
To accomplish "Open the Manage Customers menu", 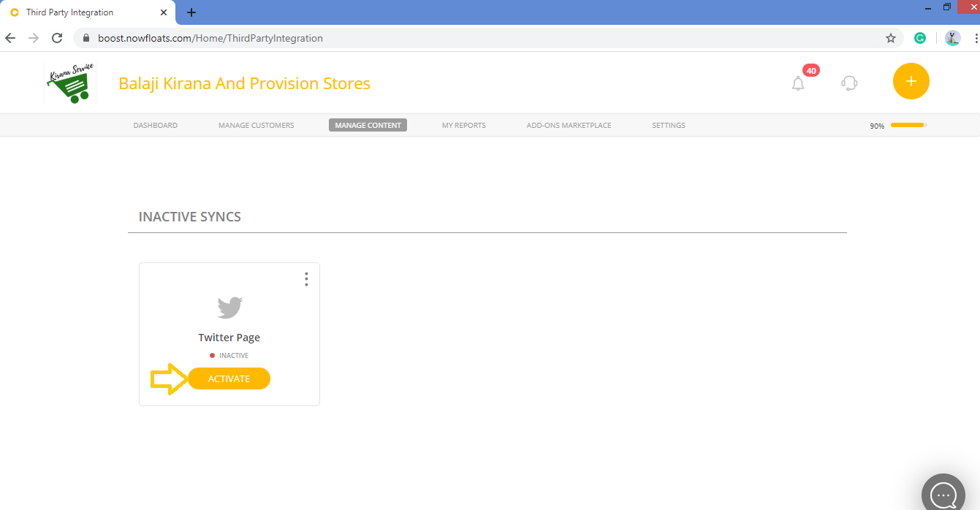I will click(256, 125).
